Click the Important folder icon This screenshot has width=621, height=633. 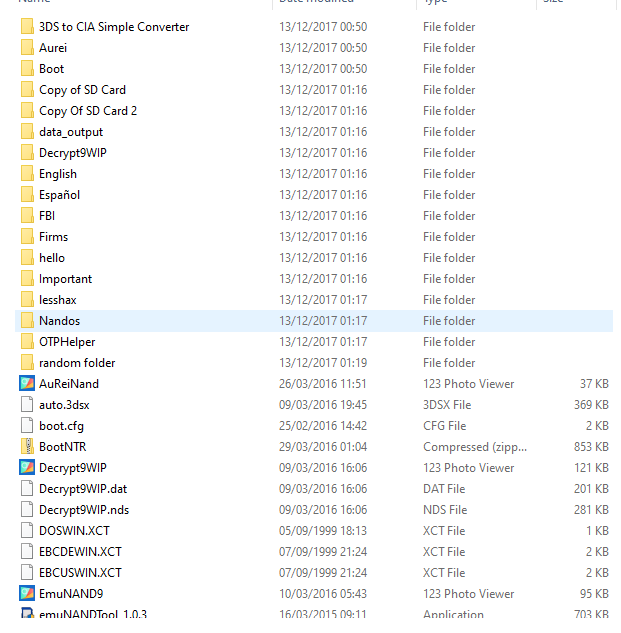click(x=27, y=279)
